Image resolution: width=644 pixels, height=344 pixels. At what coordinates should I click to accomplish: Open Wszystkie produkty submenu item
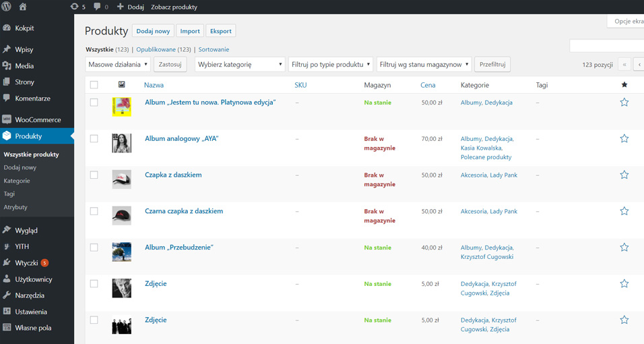click(x=31, y=154)
